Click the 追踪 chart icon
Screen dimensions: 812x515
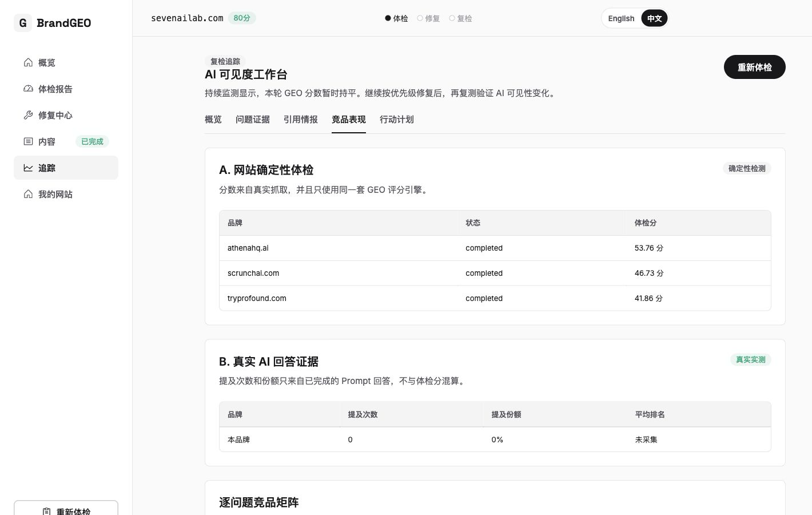coord(28,168)
